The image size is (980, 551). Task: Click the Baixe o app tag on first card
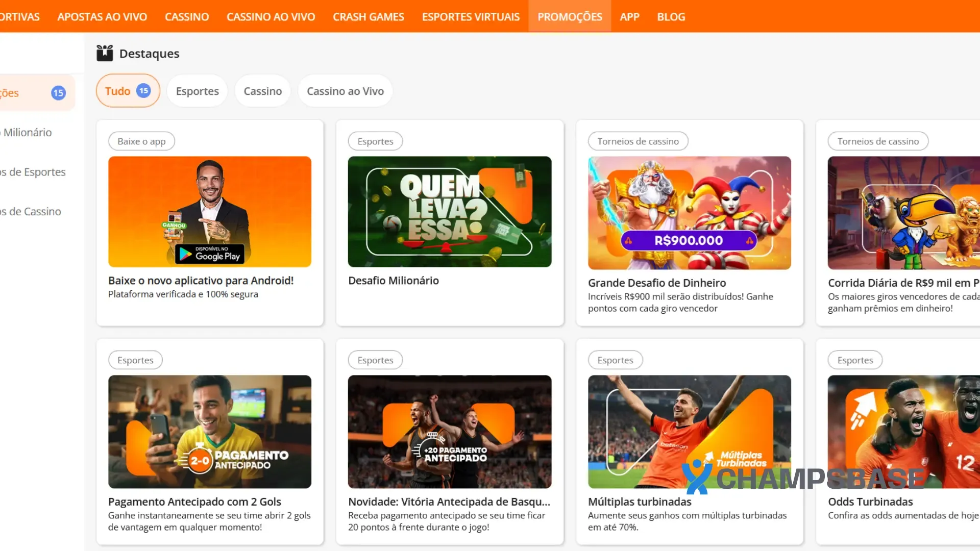coord(141,141)
